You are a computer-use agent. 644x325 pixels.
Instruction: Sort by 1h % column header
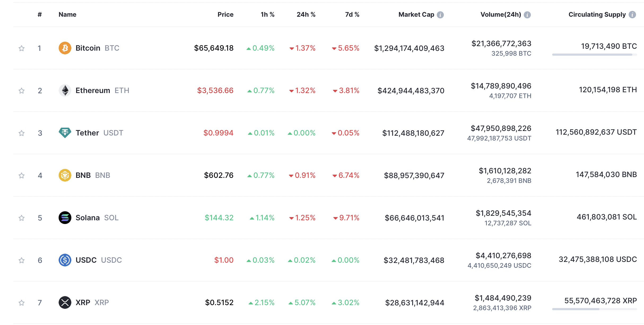[267, 15]
